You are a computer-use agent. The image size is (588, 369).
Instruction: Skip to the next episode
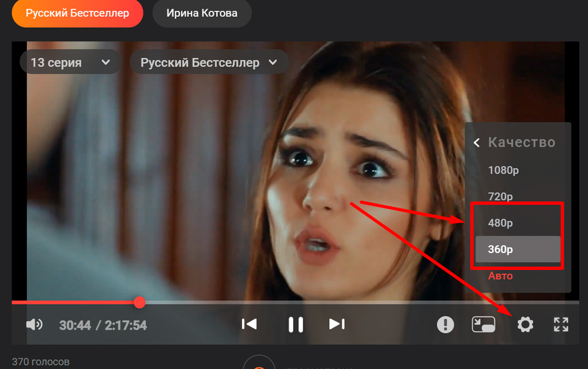tap(337, 325)
